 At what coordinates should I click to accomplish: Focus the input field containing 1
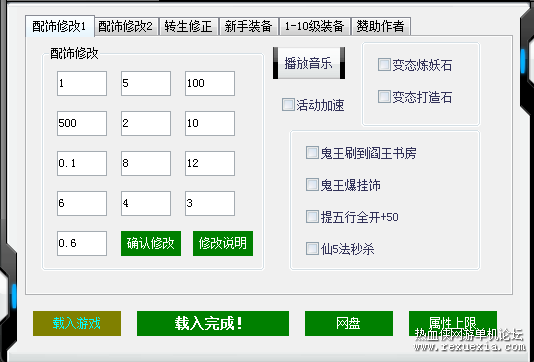point(82,83)
